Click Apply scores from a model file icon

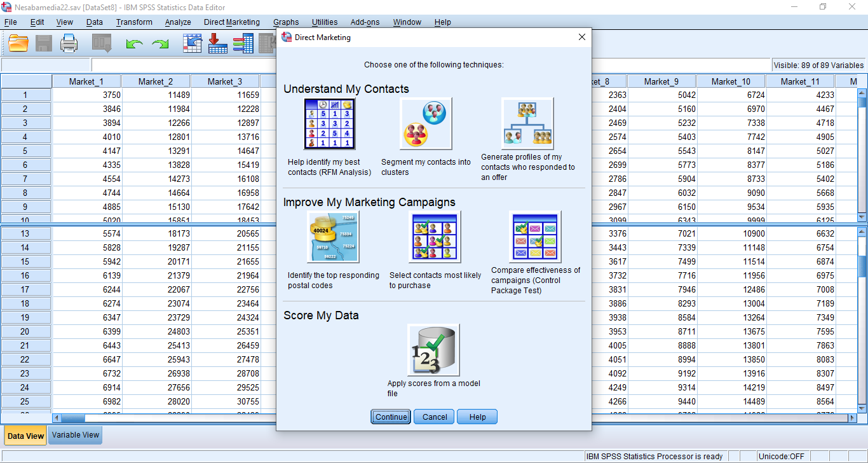coord(433,350)
